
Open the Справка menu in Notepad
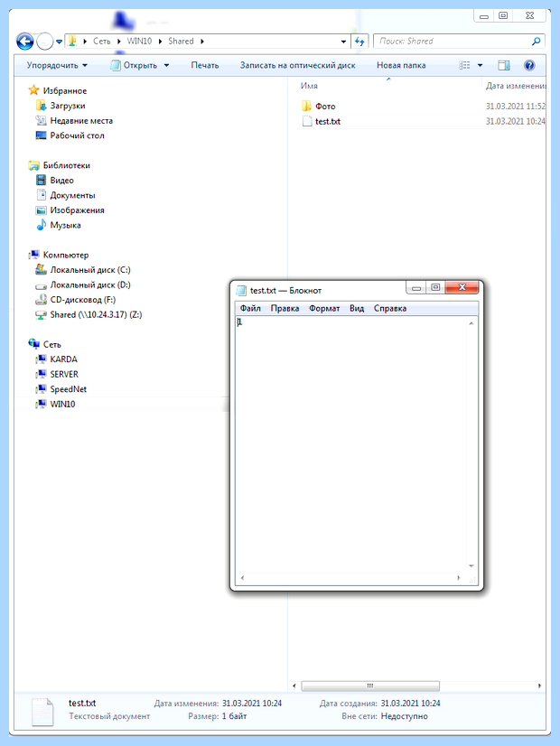point(390,308)
